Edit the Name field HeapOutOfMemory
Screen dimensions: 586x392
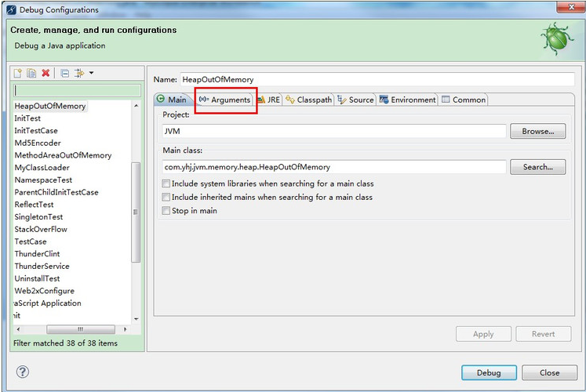click(x=377, y=79)
